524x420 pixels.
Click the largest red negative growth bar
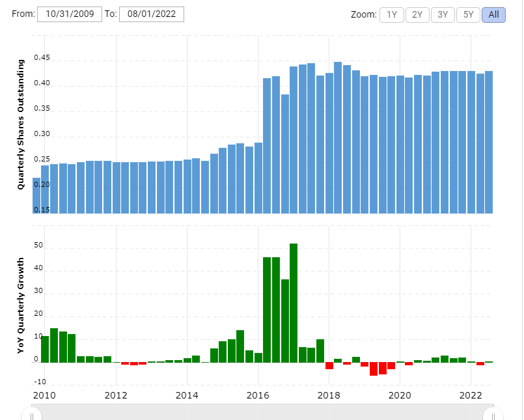pyautogui.click(x=374, y=369)
